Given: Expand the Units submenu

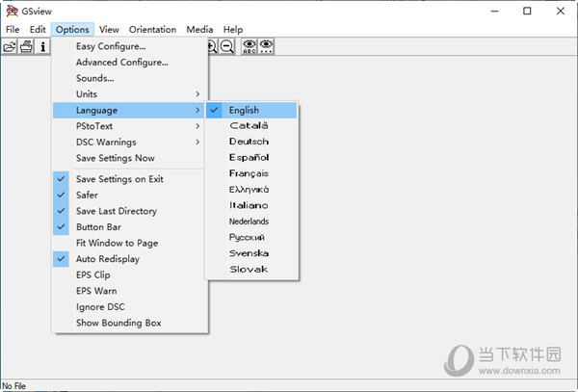Looking at the screenshot, I should pyautogui.click(x=128, y=94).
